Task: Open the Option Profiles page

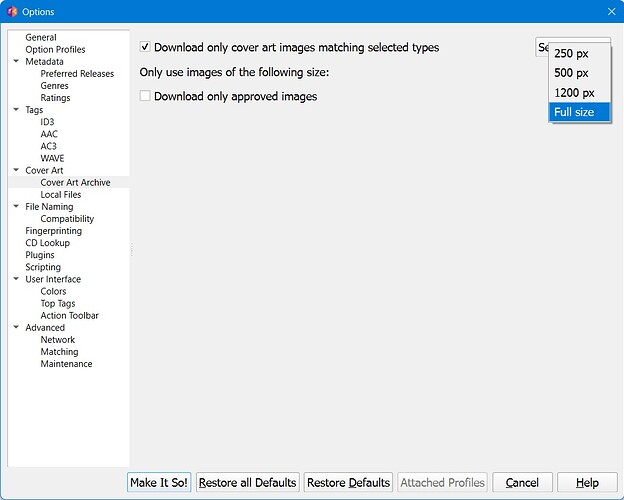Action: click(x=55, y=49)
